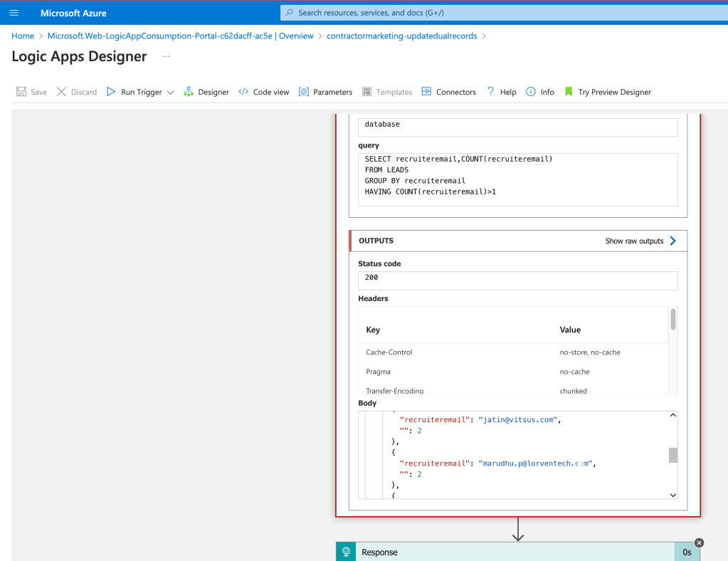
Task: Click the Try Preview Designer label
Action: 614,92
